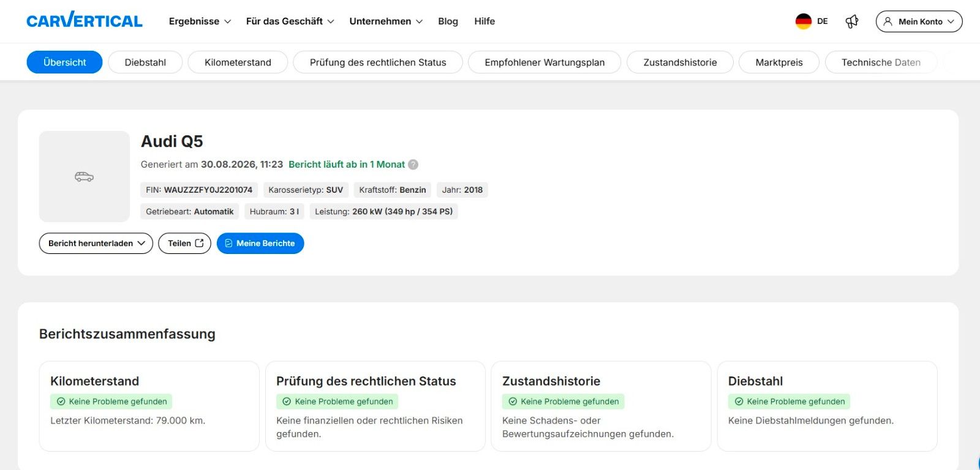Click the Hubraum: 3 l tag
The height and width of the screenshot is (470, 980).
click(274, 211)
